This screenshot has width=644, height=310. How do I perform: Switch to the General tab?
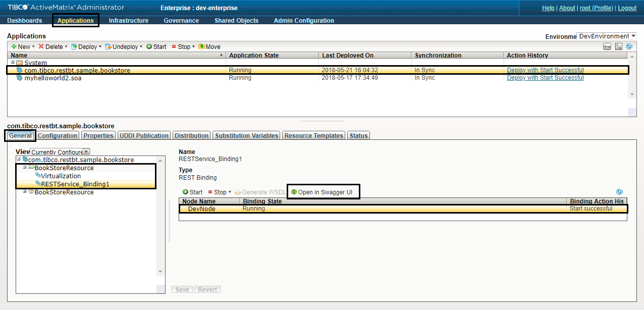coord(21,135)
